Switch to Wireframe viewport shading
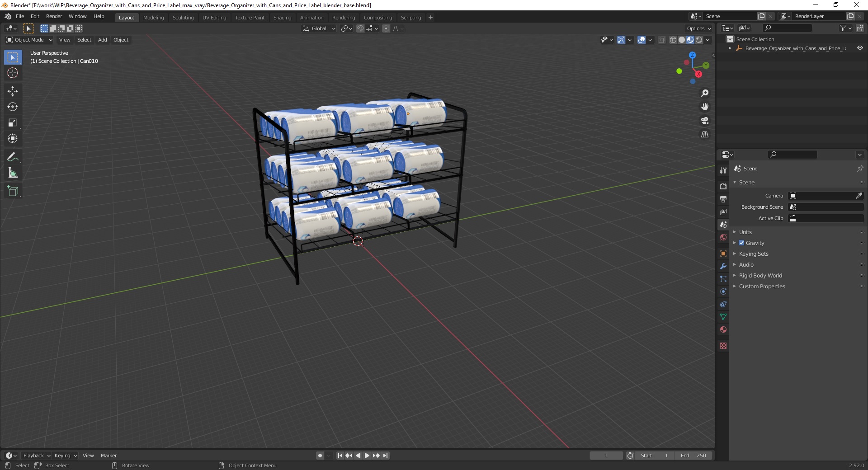 pos(673,40)
